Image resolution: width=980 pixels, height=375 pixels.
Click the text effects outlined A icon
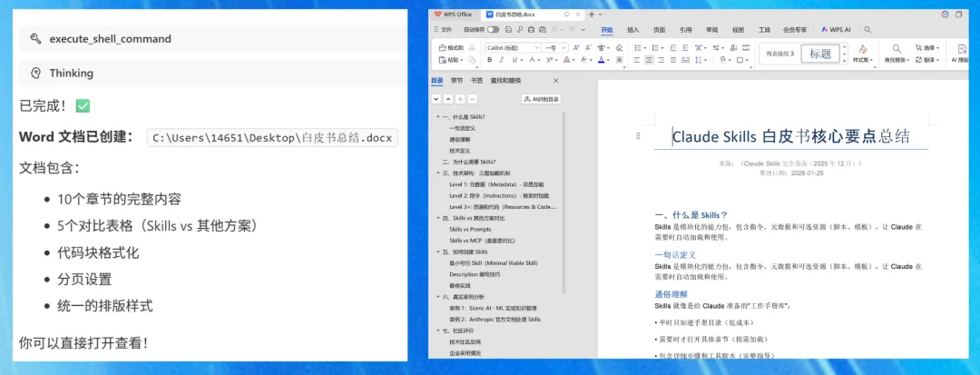pos(566,60)
